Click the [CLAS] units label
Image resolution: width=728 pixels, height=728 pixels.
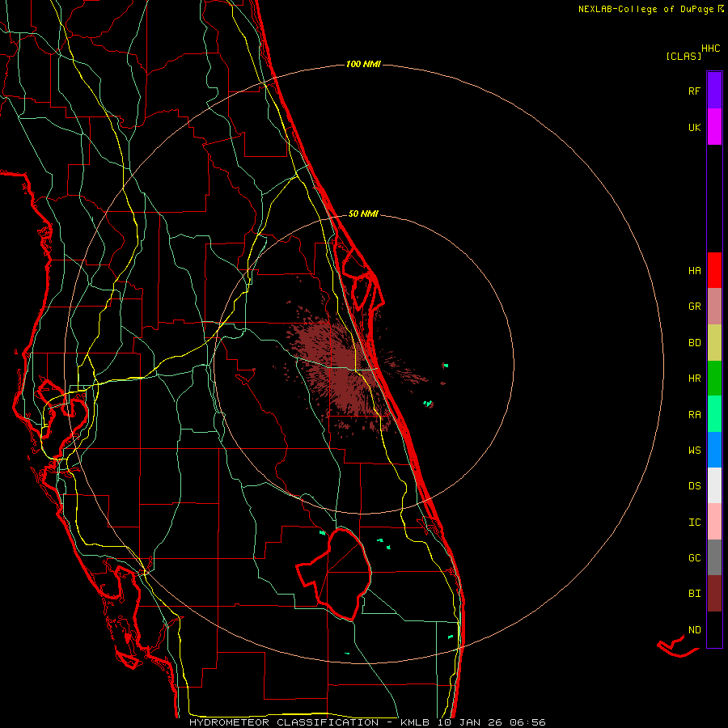(684, 56)
